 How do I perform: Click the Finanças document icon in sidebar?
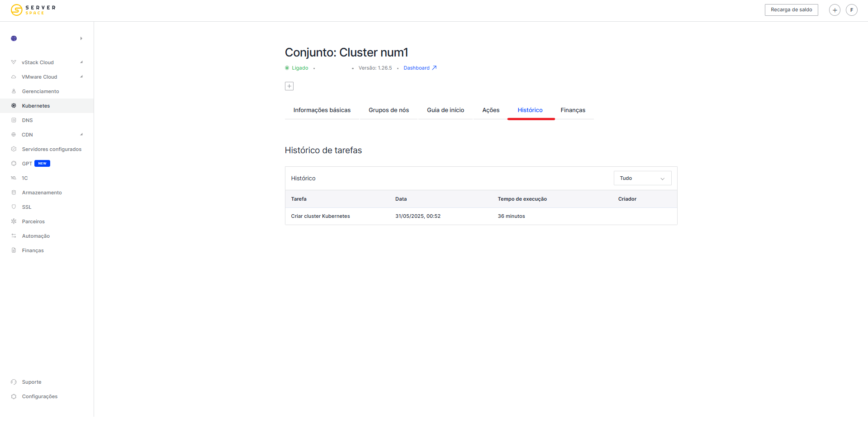pyautogui.click(x=14, y=250)
